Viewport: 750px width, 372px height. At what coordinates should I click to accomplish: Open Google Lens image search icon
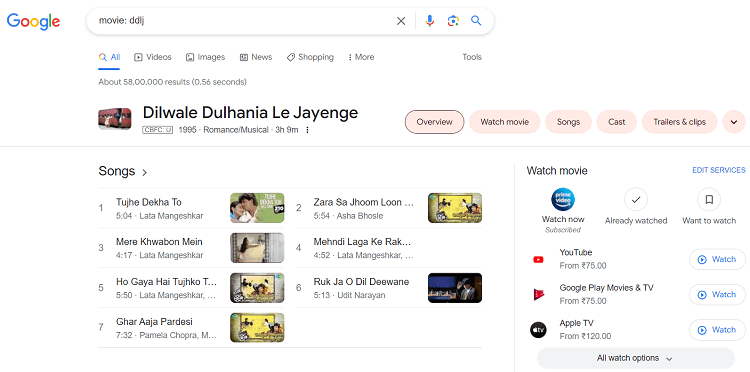click(x=453, y=21)
